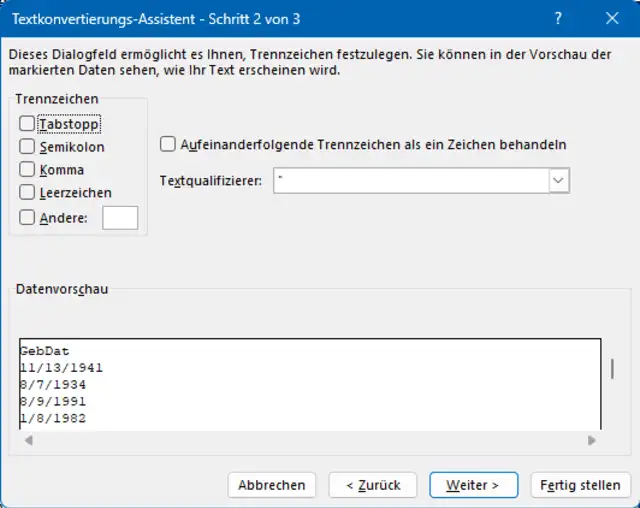640x508 pixels.
Task: Click the GebDat header row in preview
Action: click(45, 351)
